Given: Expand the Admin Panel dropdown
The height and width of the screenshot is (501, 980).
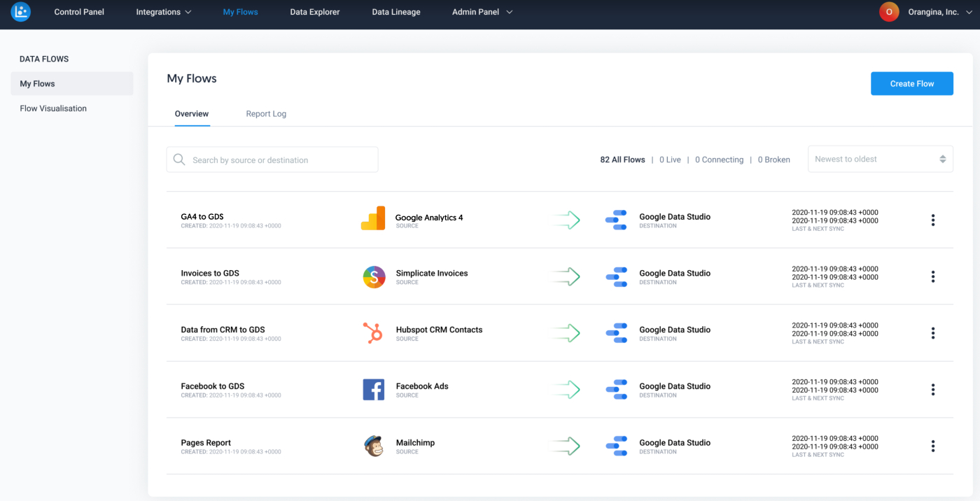Looking at the screenshot, I should click(x=482, y=12).
